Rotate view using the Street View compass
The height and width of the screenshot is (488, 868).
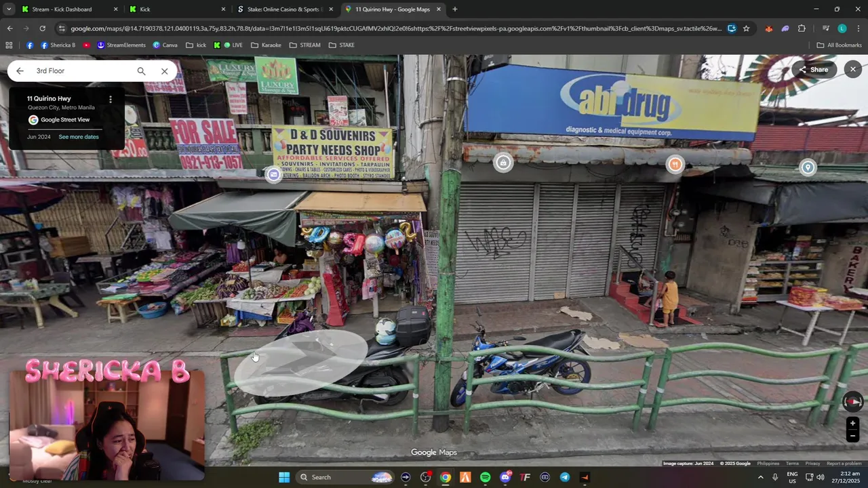852,402
